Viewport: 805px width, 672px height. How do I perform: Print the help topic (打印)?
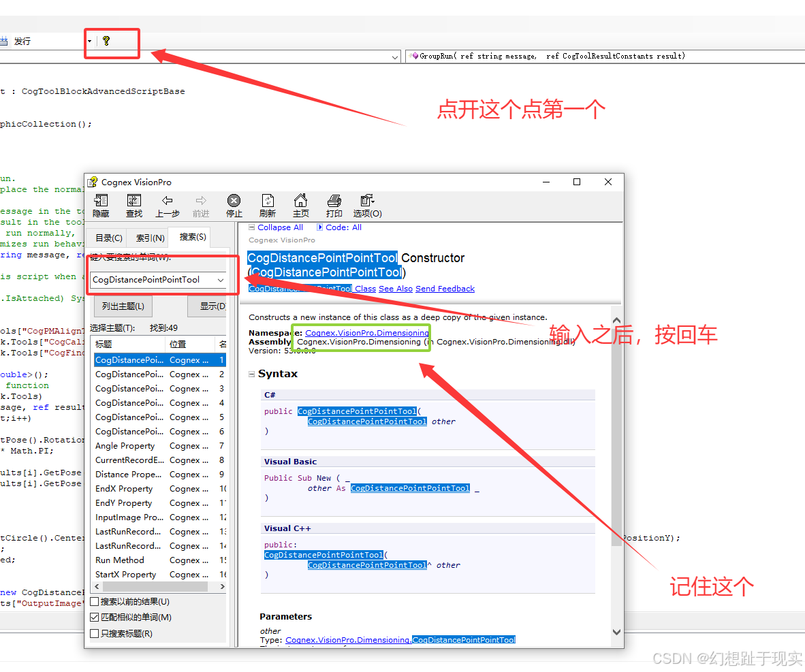click(334, 201)
